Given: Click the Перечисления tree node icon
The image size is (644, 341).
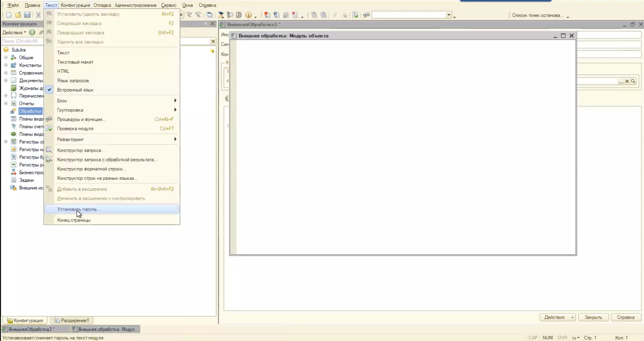Looking at the screenshot, I should point(13,96).
